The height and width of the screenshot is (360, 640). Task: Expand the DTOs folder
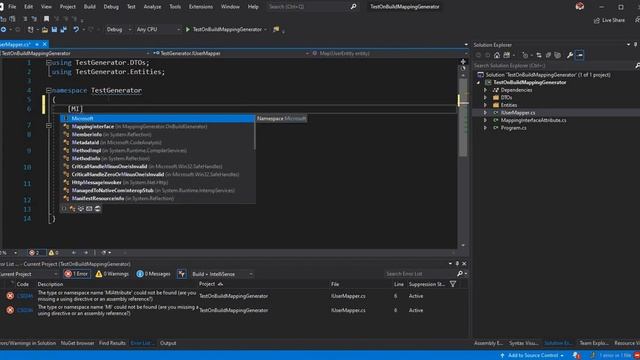[x=485, y=98]
